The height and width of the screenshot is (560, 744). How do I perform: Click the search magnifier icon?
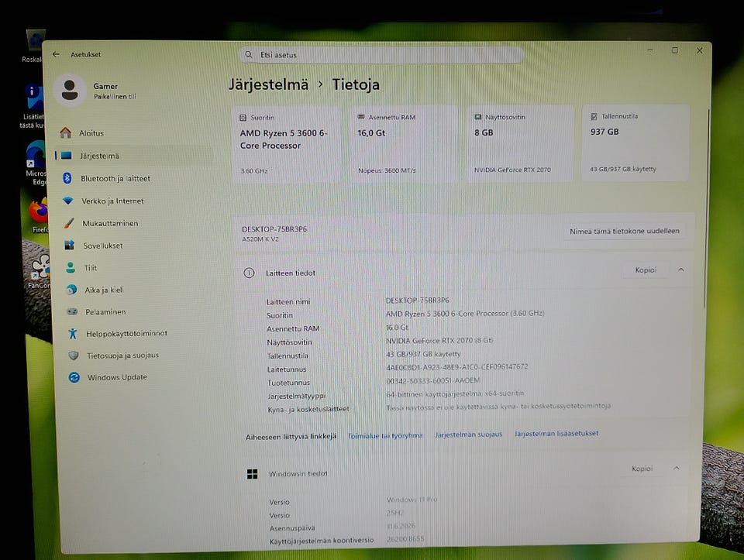click(249, 55)
